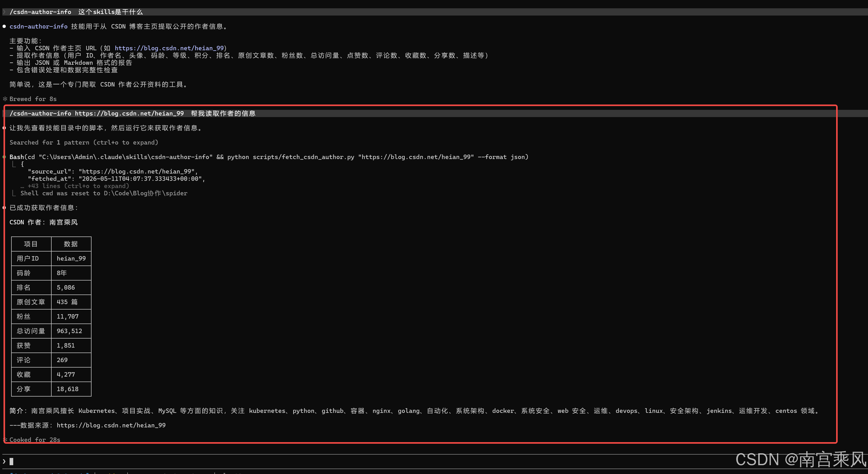Expand the 'Searched for 1 pattern' result
This screenshot has height=474, width=868.
pos(84,142)
